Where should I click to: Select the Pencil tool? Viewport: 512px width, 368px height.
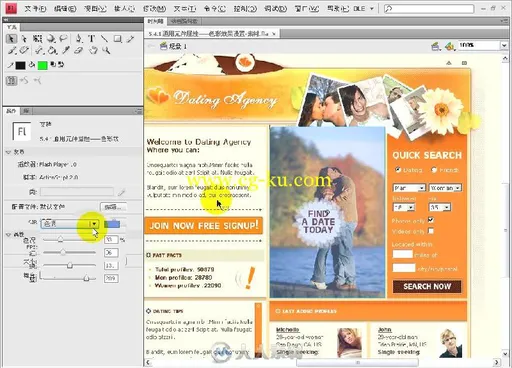(x=130, y=39)
